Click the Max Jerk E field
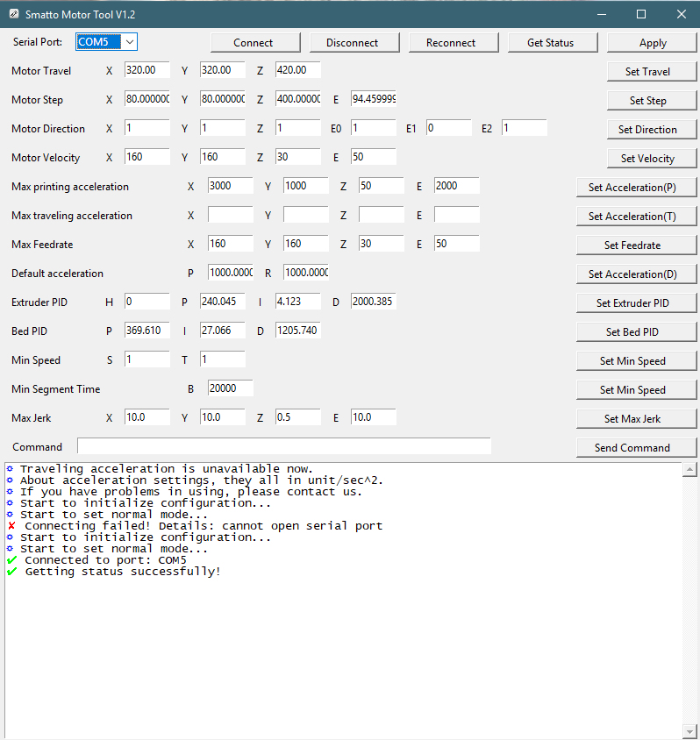This screenshot has height=740, width=700. (x=374, y=417)
